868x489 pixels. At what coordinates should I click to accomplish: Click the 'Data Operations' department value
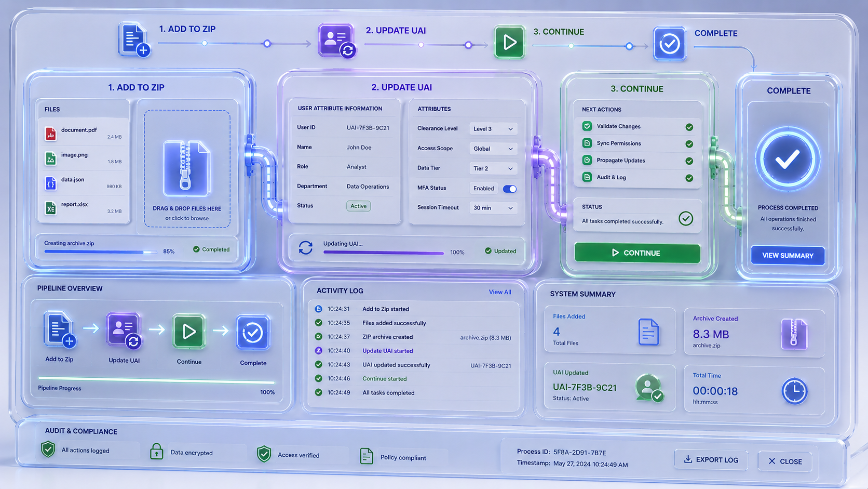pyautogui.click(x=368, y=187)
